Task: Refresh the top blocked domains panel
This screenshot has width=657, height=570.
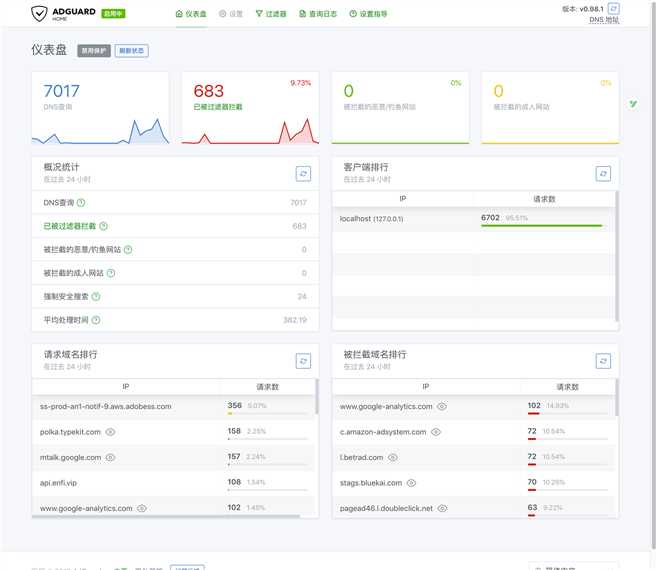Action: click(x=603, y=361)
